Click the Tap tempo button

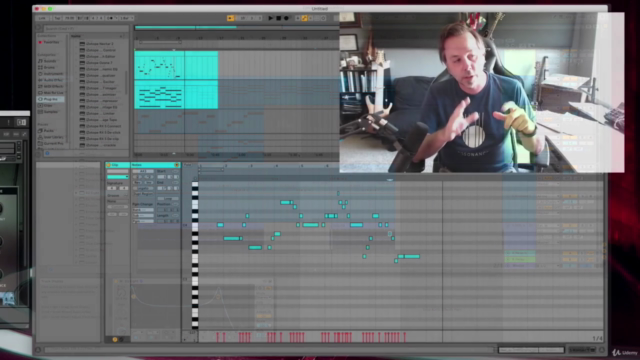[x=57, y=18]
